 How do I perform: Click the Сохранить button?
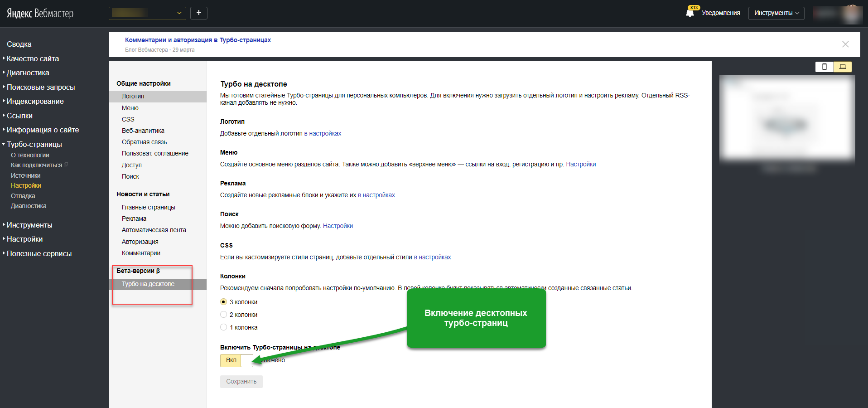[241, 382]
